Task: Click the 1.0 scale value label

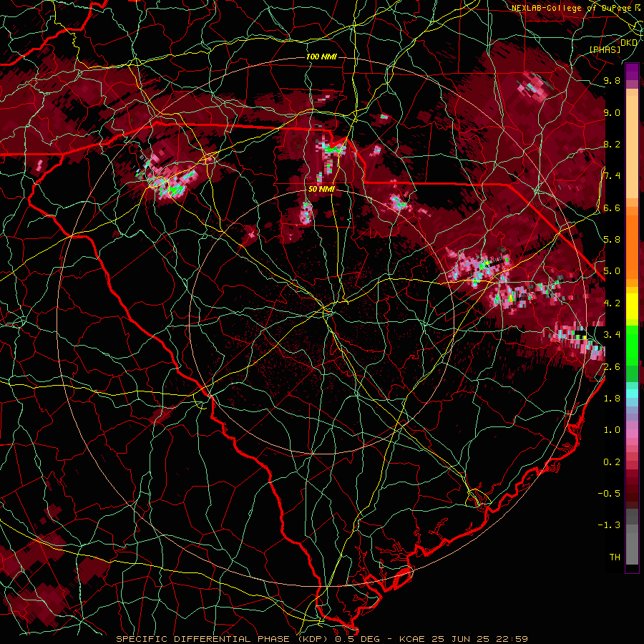Action: tap(612, 429)
